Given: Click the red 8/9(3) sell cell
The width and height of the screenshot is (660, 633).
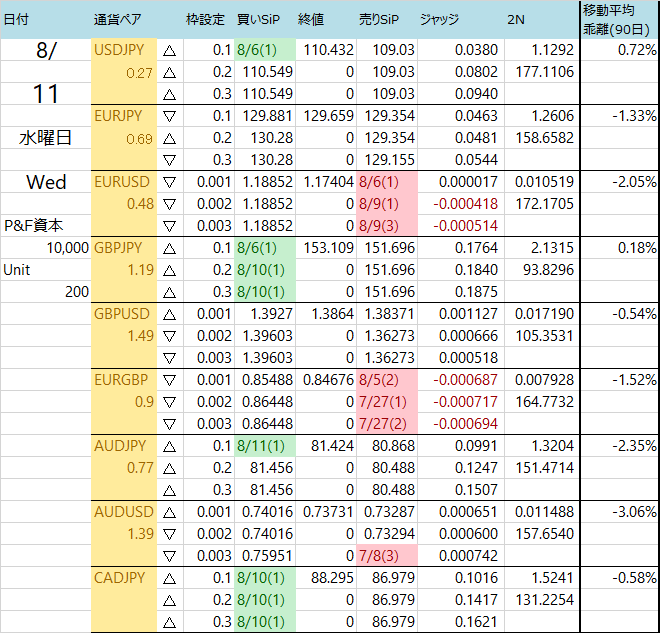Looking at the screenshot, I should [387, 226].
